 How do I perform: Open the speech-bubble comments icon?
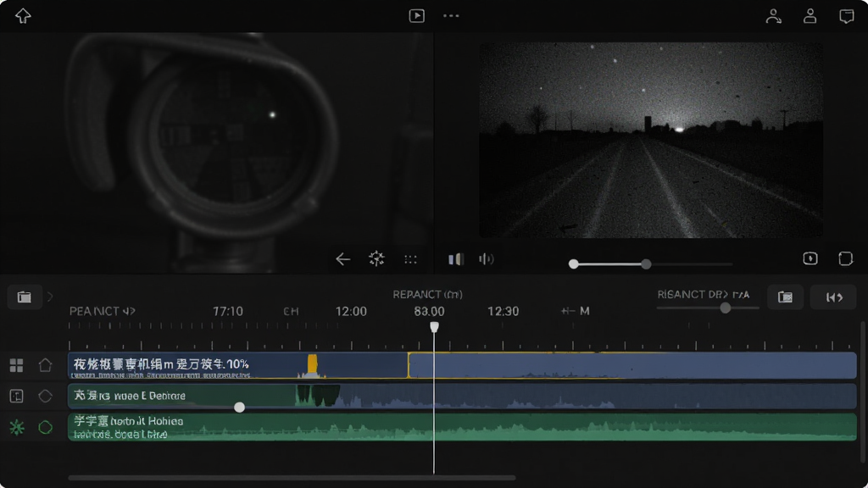coord(847,16)
